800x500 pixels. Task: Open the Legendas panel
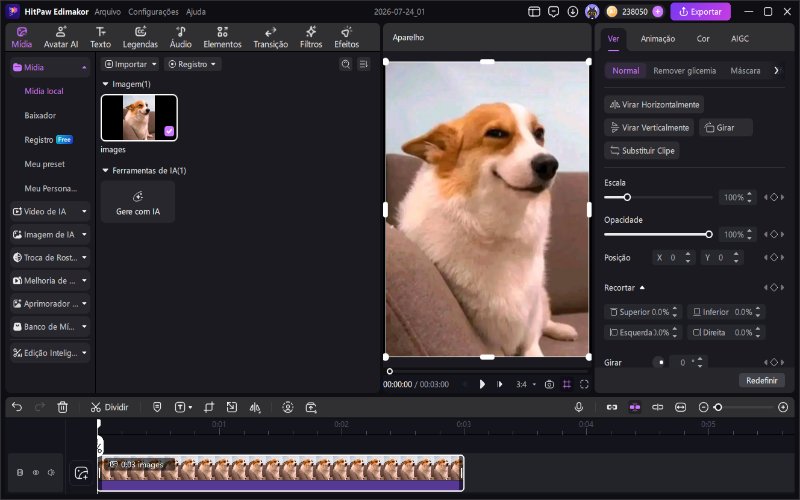[140, 37]
